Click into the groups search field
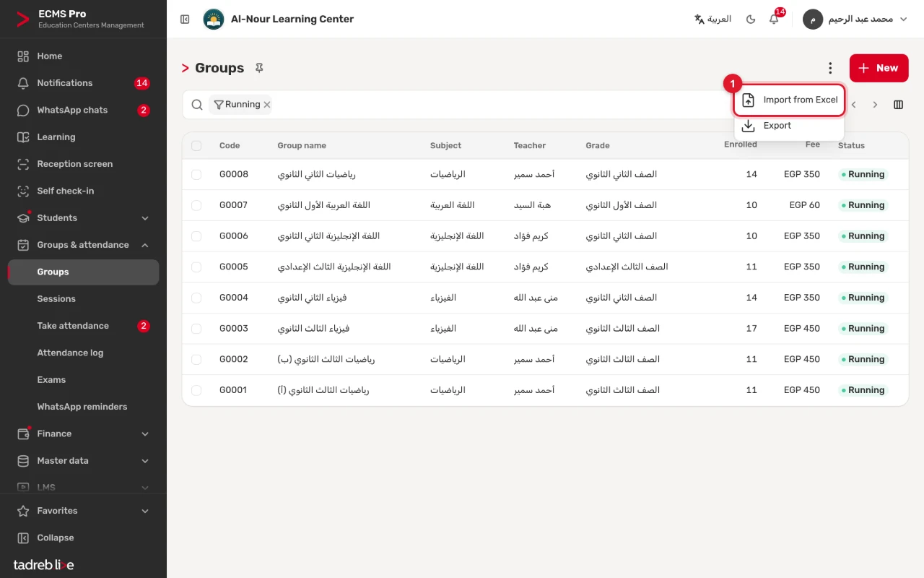The height and width of the screenshot is (578, 924). point(498,105)
